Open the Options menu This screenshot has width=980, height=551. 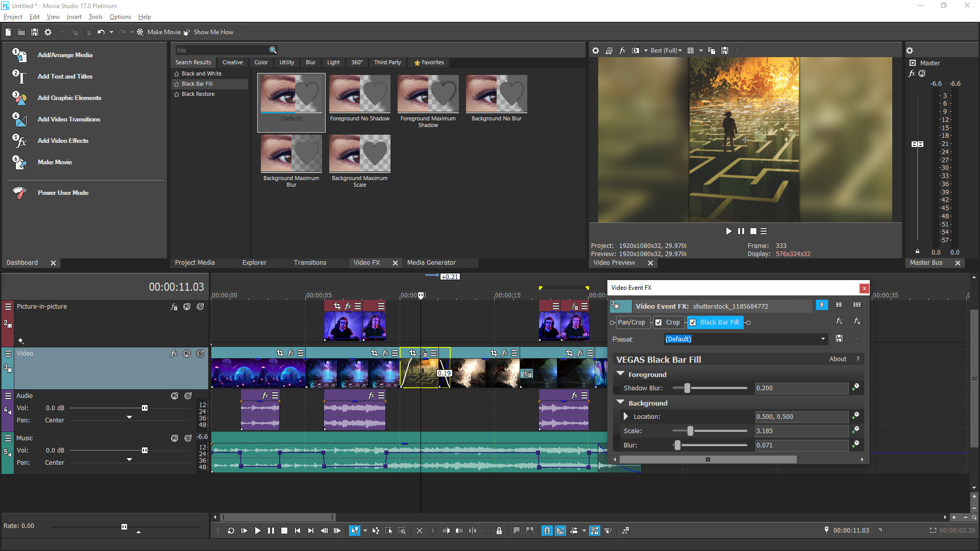click(x=120, y=16)
